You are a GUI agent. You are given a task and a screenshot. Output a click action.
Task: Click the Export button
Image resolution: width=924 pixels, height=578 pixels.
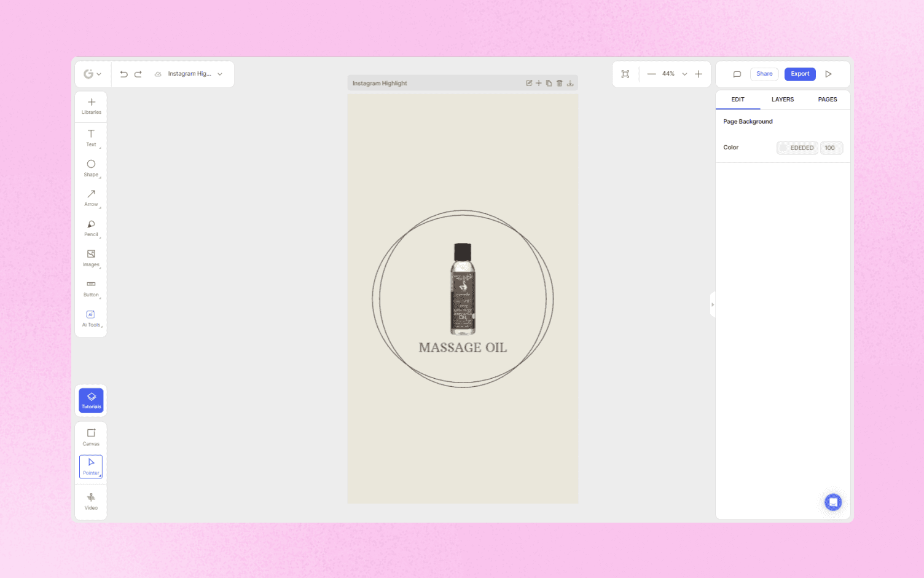[800, 74]
